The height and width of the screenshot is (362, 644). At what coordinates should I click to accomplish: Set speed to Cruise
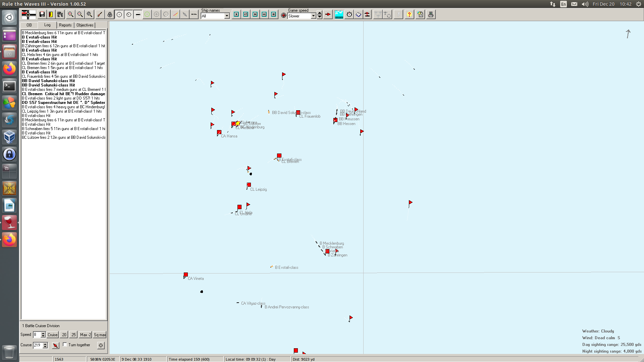(53, 335)
